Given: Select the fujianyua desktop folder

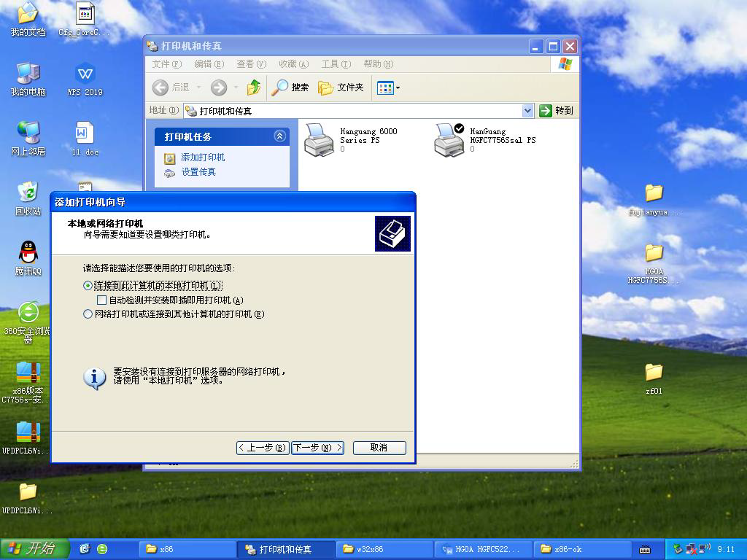Looking at the screenshot, I should 654,200.
